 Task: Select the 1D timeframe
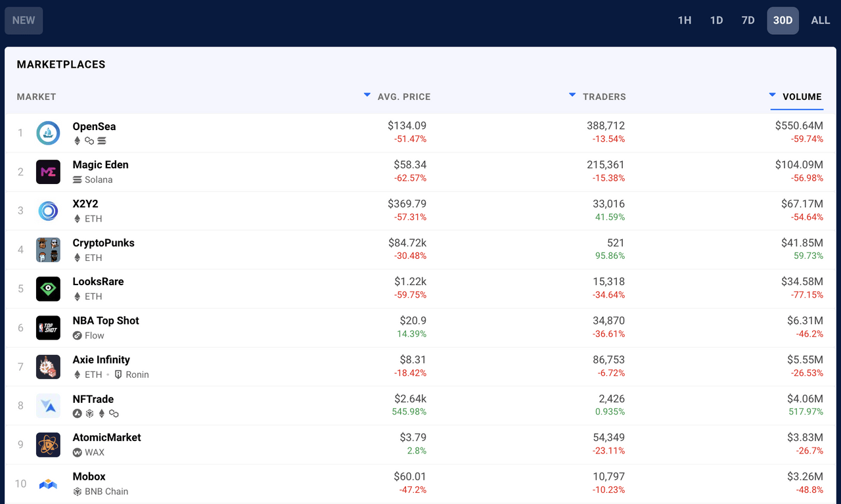click(716, 20)
